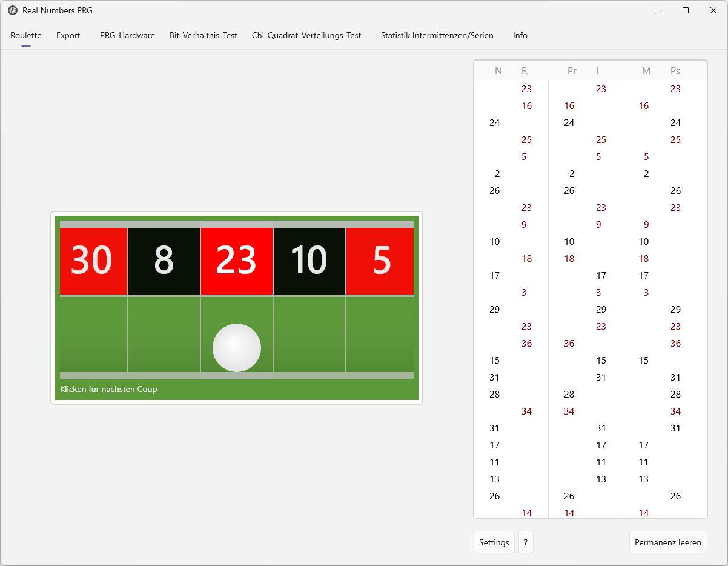Click the black 10 roulette cell
Viewport: 728px width, 566px height.
[309, 261]
